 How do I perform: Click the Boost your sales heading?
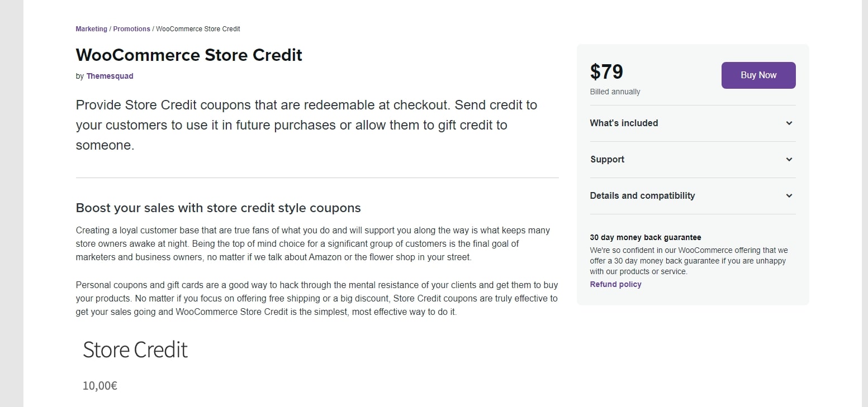coord(218,208)
